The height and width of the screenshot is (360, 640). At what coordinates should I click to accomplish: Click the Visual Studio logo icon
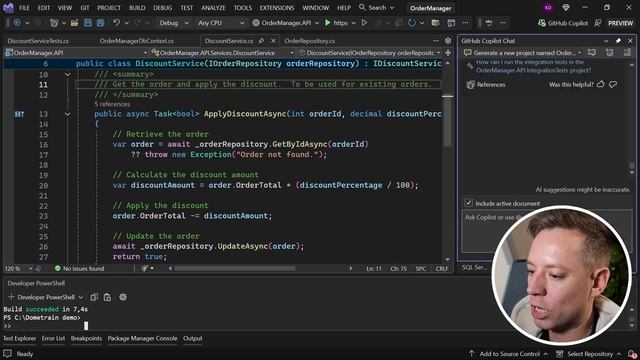point(8,7)
